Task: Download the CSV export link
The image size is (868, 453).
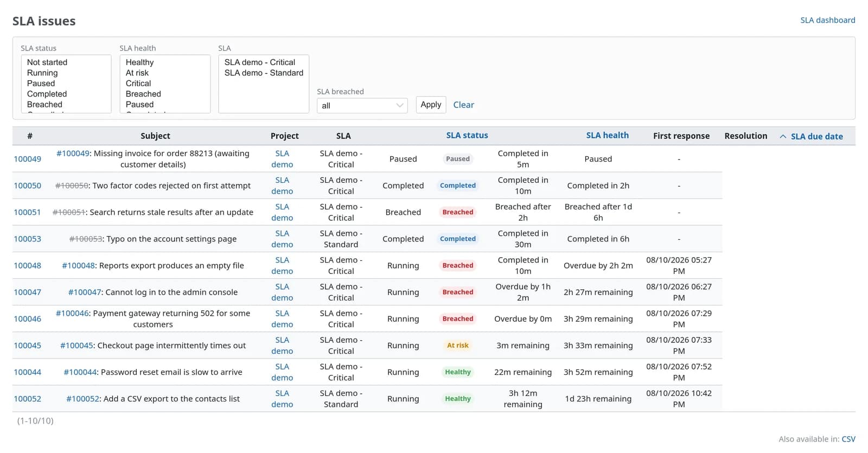Action: 848,439
